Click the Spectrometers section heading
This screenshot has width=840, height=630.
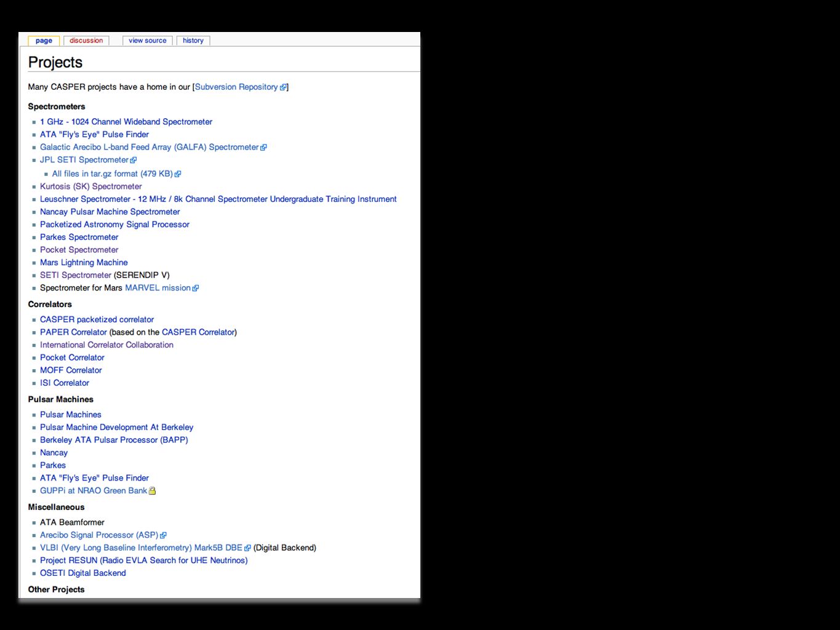pyautogui.click(x=57, y=106)
